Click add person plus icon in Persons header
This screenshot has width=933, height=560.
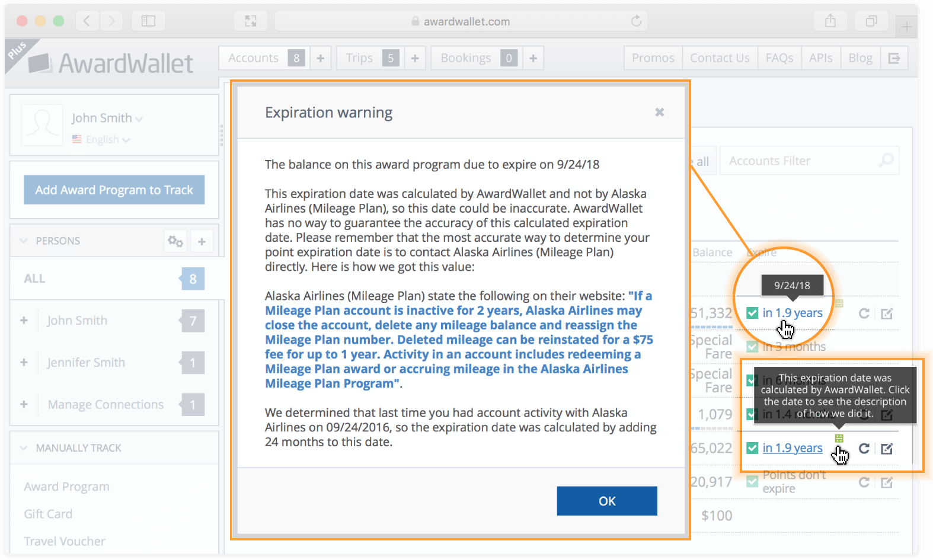(x=202, y=241)
